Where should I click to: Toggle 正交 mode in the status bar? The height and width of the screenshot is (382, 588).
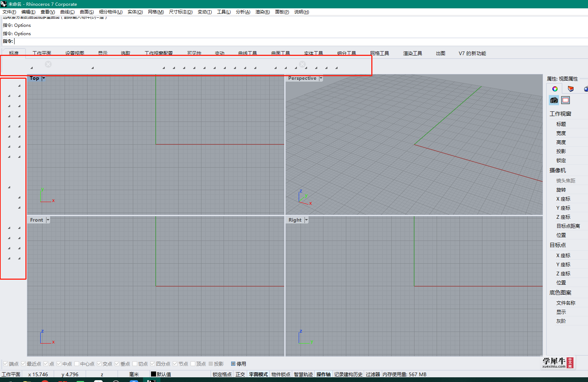(x=240, y=374)
